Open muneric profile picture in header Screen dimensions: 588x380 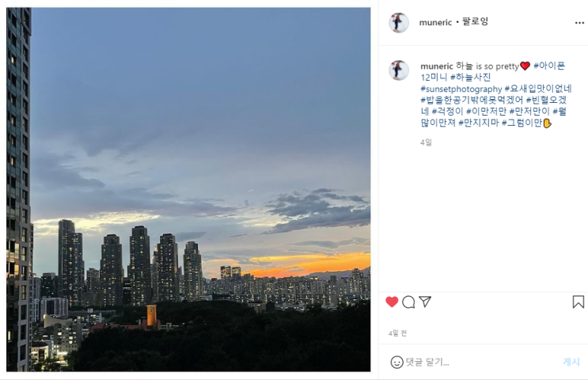(x=399, y=22)
